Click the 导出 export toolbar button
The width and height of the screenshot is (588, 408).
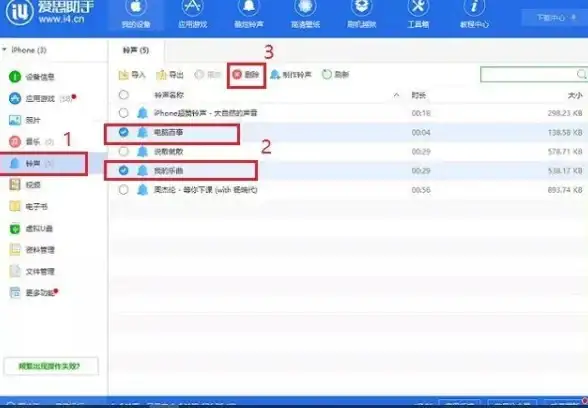click(x=170, y=75)
